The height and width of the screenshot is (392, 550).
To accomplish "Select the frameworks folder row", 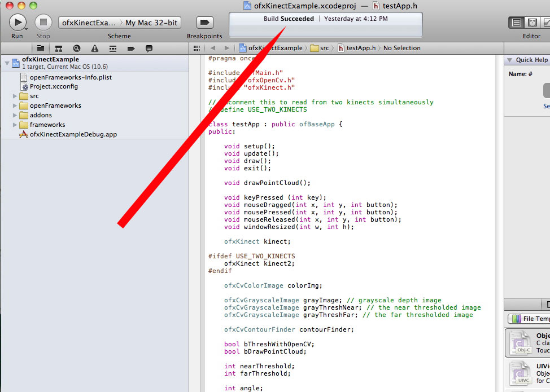I will pos(95,125).
